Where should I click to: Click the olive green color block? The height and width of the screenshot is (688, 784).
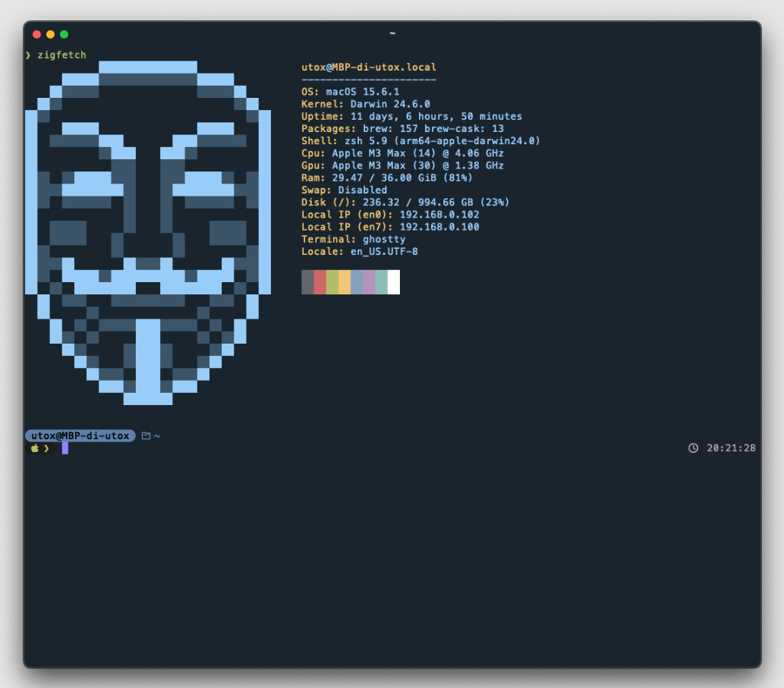(x=332, y=282)
